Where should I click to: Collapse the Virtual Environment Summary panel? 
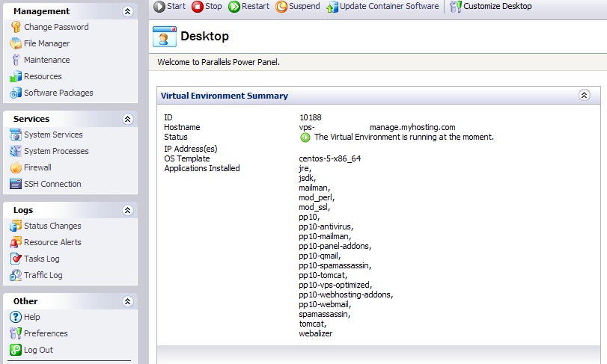584,95
